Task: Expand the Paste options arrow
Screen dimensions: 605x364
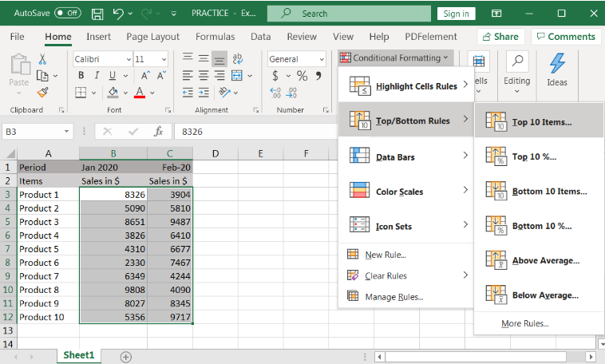Action: click(19, 93)
